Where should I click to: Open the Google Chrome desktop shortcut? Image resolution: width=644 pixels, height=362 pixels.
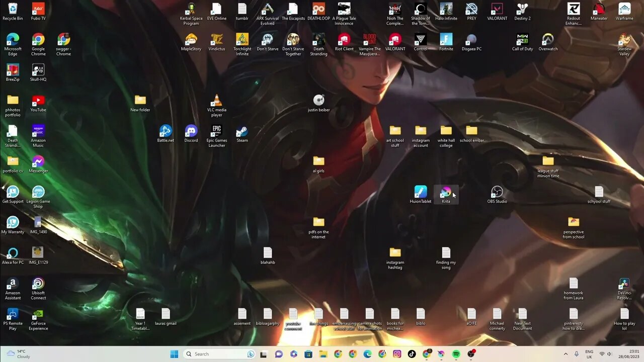38,45
